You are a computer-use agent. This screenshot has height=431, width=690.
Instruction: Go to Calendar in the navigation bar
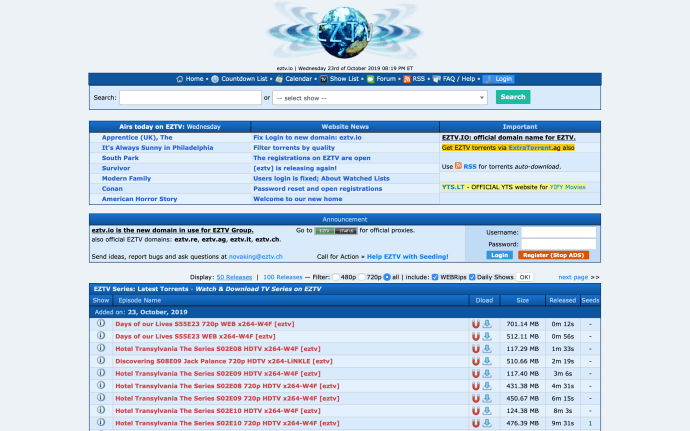click(x=294, y=78)
